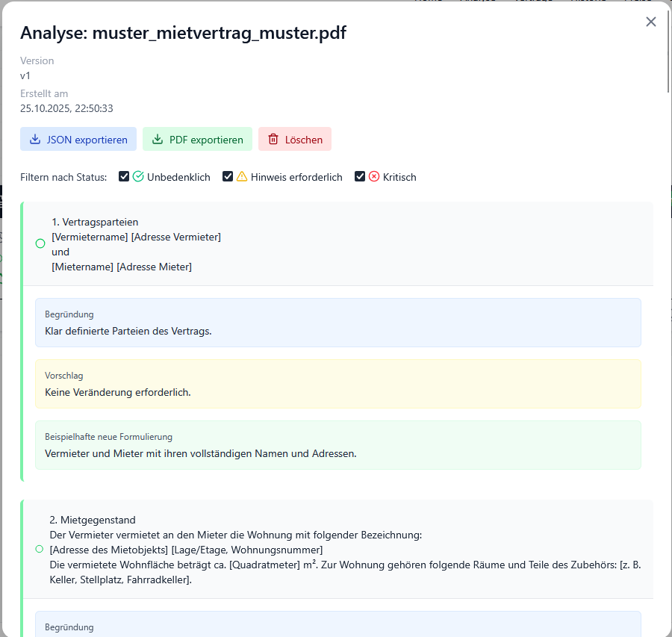Click the green status circle beside Mietgegenstand
Image resolution: width=672 pixels, height=637 pixels.
(40, 549)
